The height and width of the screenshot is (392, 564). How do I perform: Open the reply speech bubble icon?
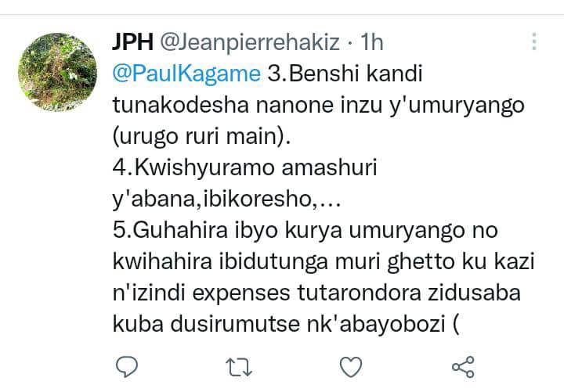[x=127, y=367]
